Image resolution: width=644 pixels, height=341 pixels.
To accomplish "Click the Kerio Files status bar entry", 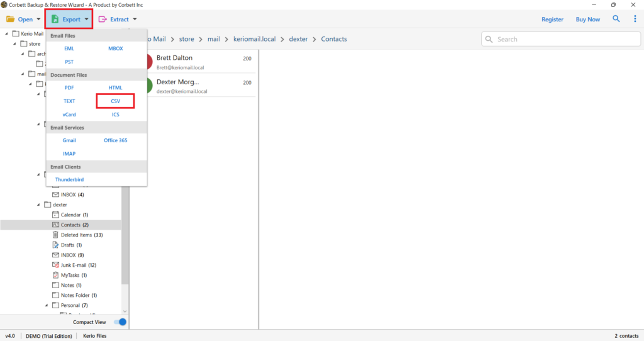I will 95,336.
